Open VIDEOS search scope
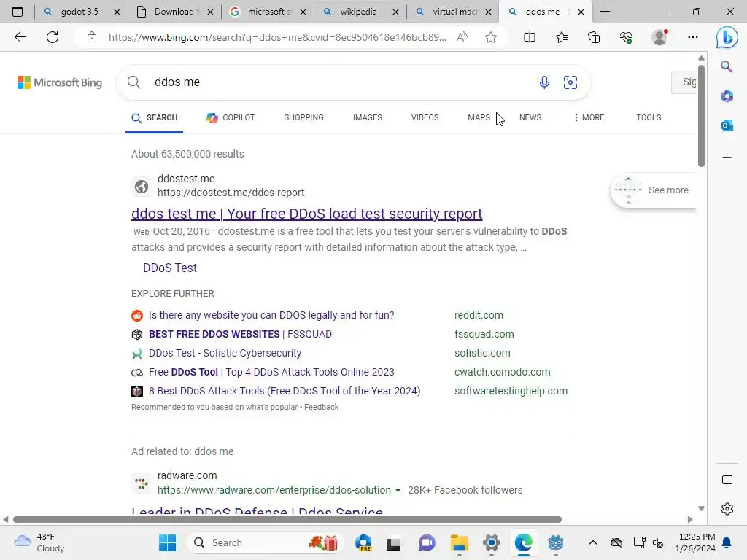Viewport: 747px width, 560px height. [425, 117]
